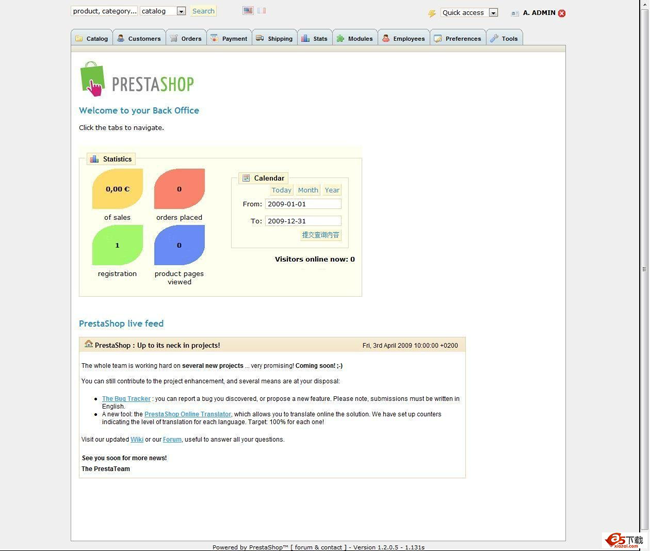The width and height of the screenshot is (650, 551).
Task: Open the Forum link in the feed
Action: pyautogui.click(x=172, y=439)
